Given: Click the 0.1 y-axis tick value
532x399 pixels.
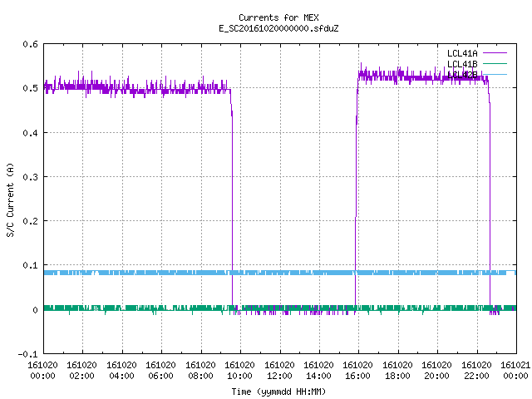Looking at the screenshot, I should point(30,265).
